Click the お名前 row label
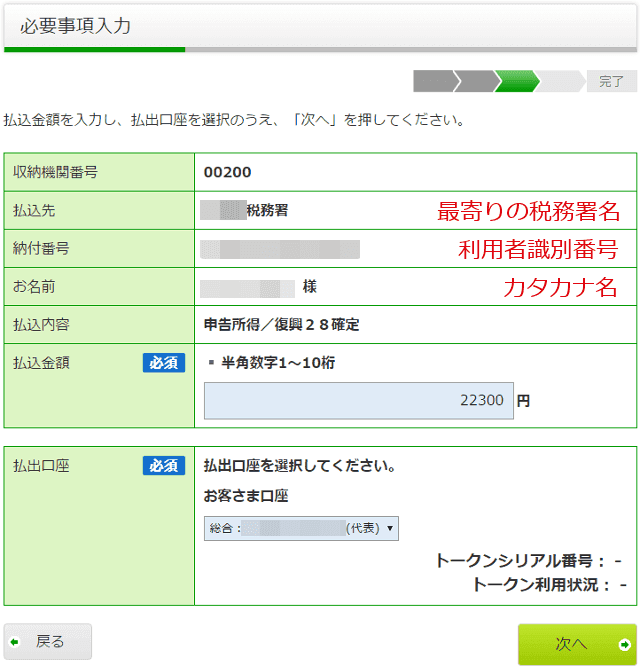640x666 pixels. click(x=34, y=287)
